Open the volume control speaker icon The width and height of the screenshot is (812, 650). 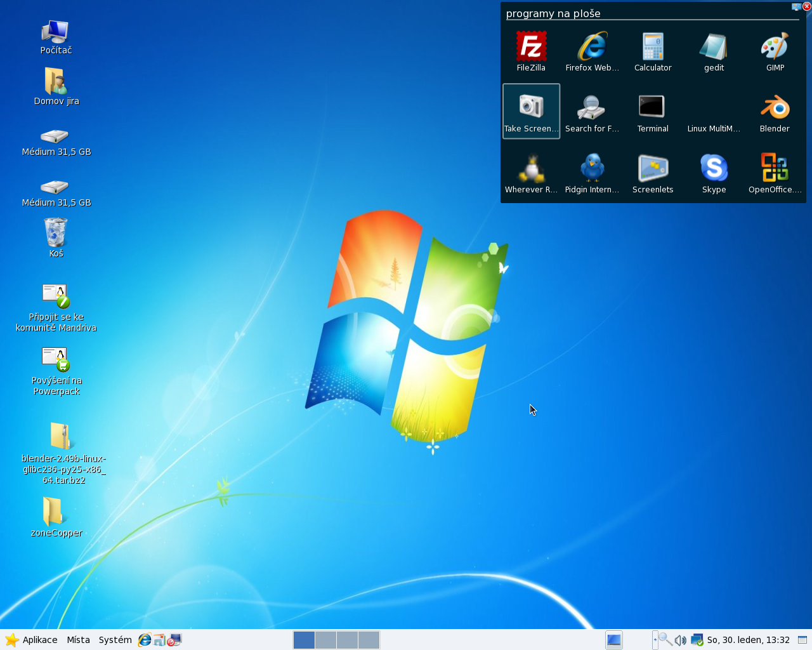tap(681, 640)
